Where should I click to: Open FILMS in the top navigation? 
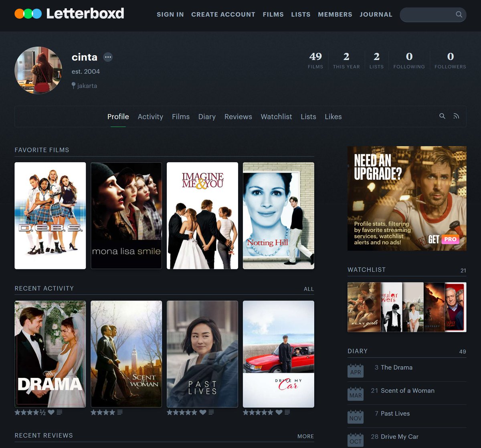click(273, 14)
